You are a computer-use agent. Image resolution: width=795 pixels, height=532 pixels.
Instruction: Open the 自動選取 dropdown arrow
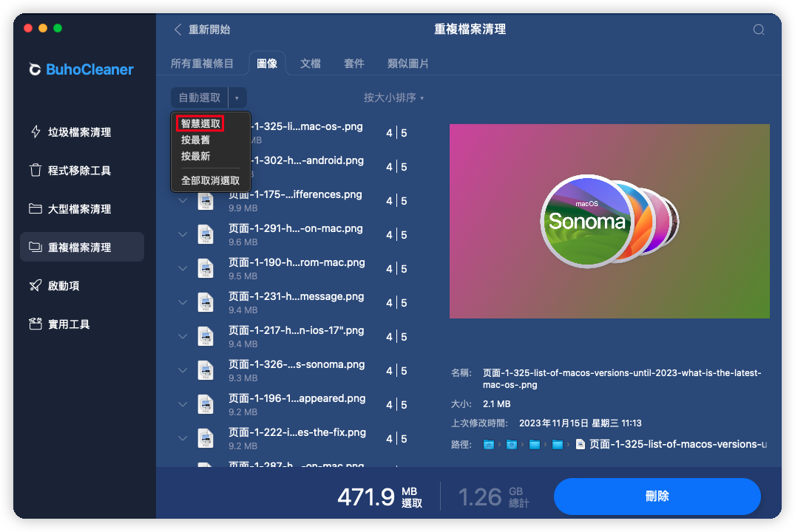tap(237, 98)
